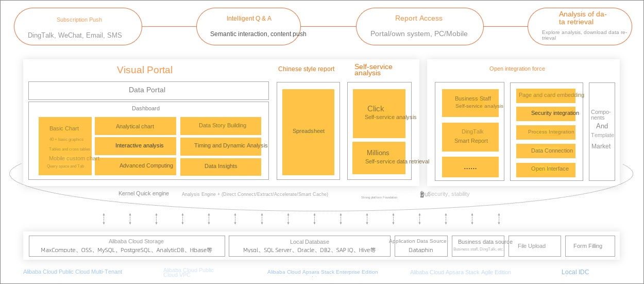Image resolution: width=644 pixels, height=284 pixels.
Task: Click the Millions Self-service data retrieval block
Action: click(379, 158)
